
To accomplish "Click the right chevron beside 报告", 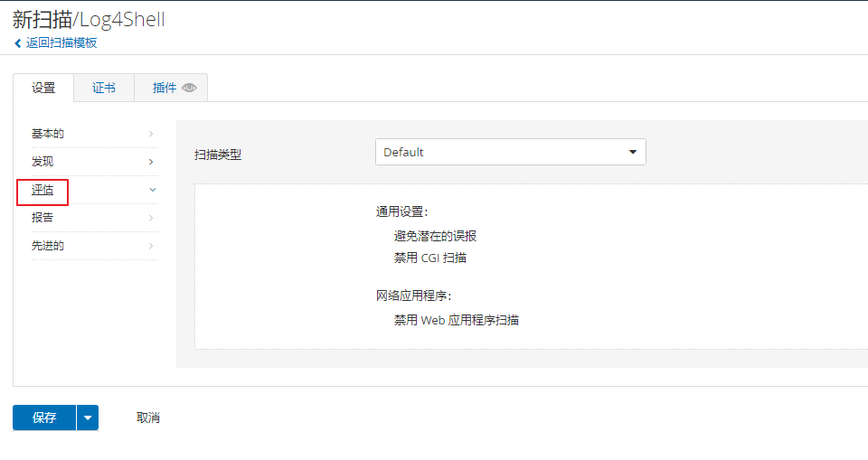I will (151, 218).
